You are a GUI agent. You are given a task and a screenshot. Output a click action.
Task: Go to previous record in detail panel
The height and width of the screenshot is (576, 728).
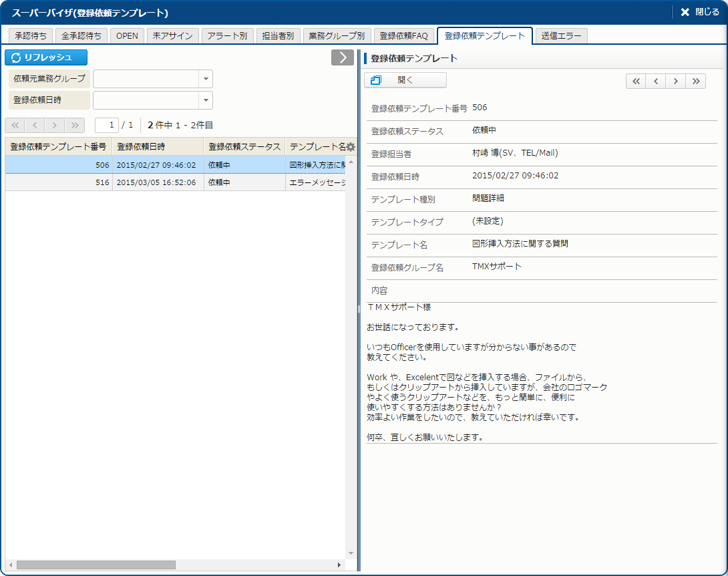[656, 81]
